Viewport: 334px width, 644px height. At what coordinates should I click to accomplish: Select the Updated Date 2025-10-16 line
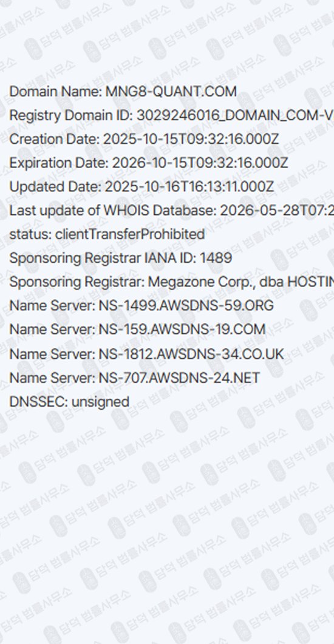point(141,187)
